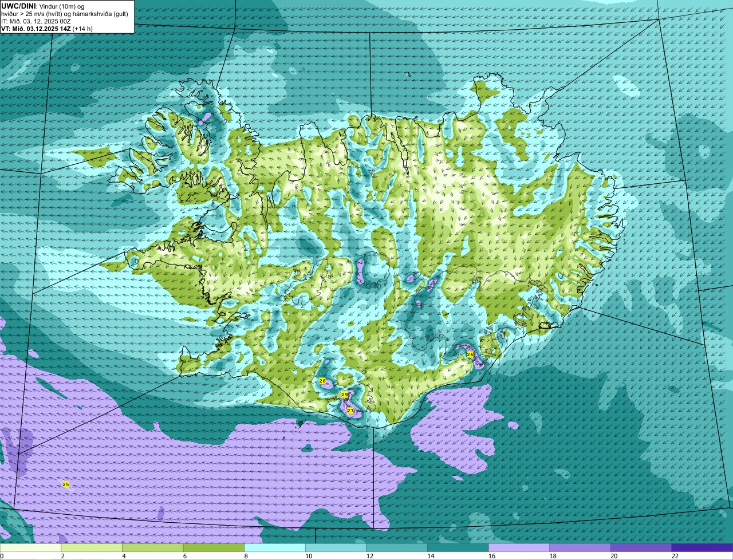Click the 4–6 m/s green legend swatch
Image resolution: width=733 pixels, height=560 pixels.
pos(152,547)
